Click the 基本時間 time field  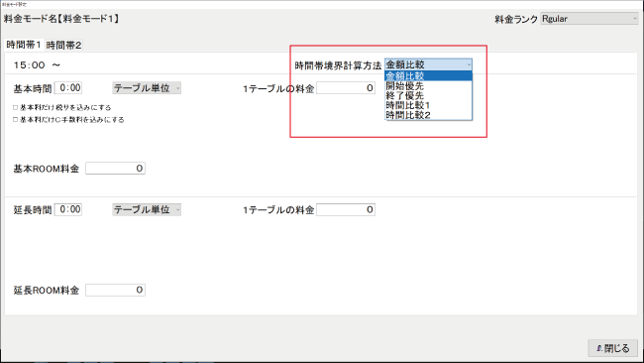click(x=68, y=87)
